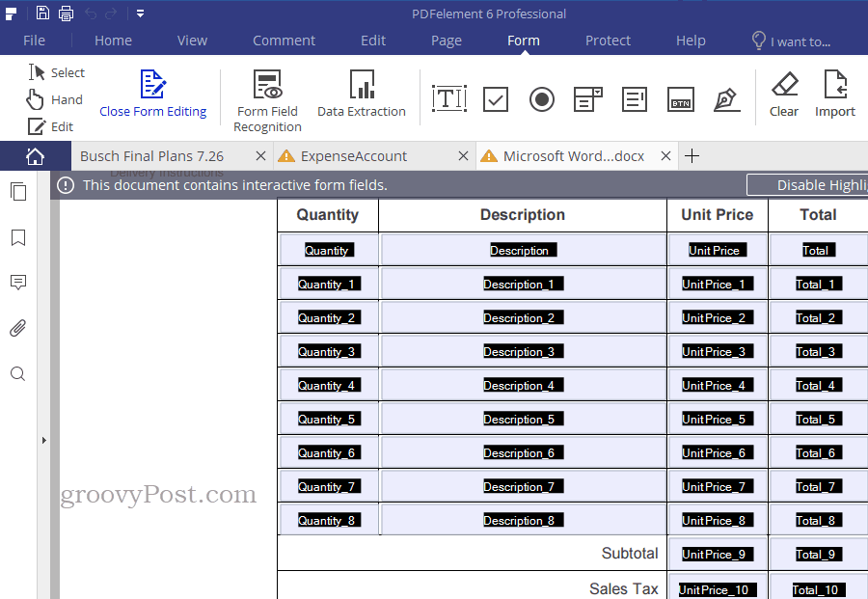
Task: Close the Busch Final Plans 7.26 tab
Action: tap(260, 156)
